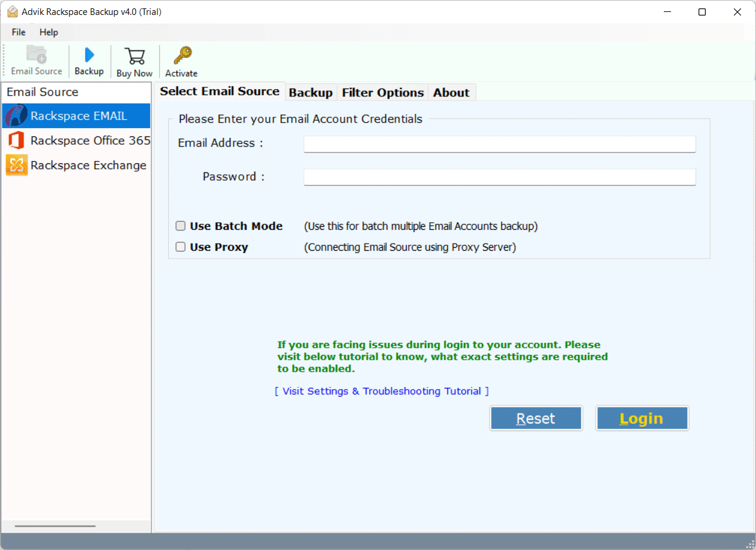Viewport: 756px width, 550px height.
Task: Open the File menu
Action: pos(19,32)
